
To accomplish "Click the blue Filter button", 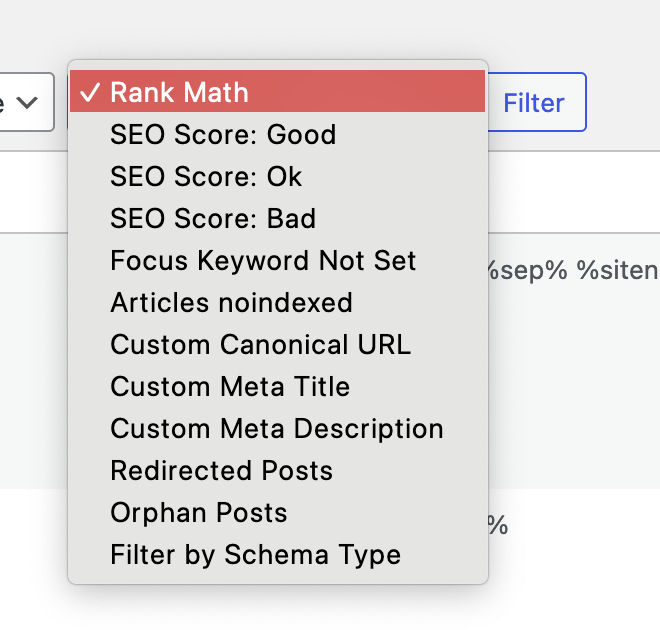I will [536, 102].
